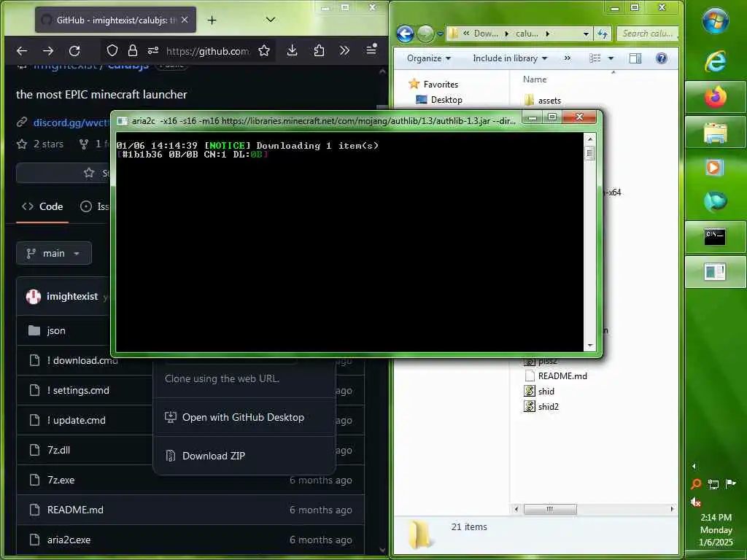
Task: Show hidden system tray icons
Action: point(694,466)
